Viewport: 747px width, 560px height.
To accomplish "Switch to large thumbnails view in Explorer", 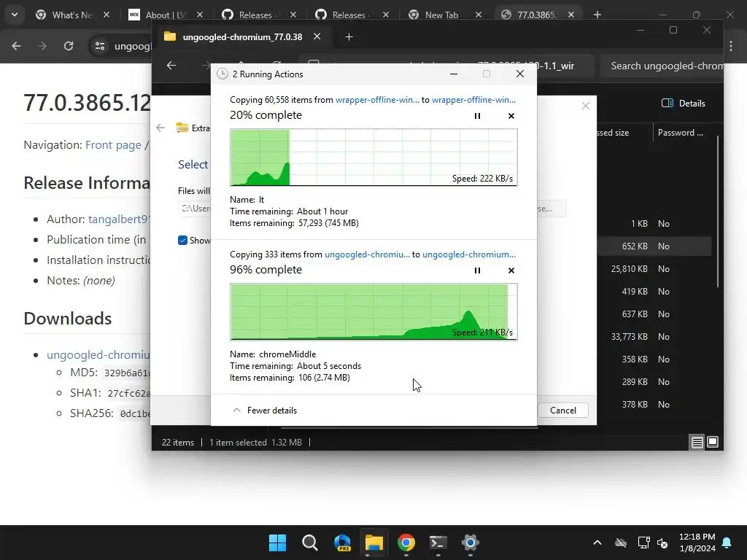I will (713, 443).
